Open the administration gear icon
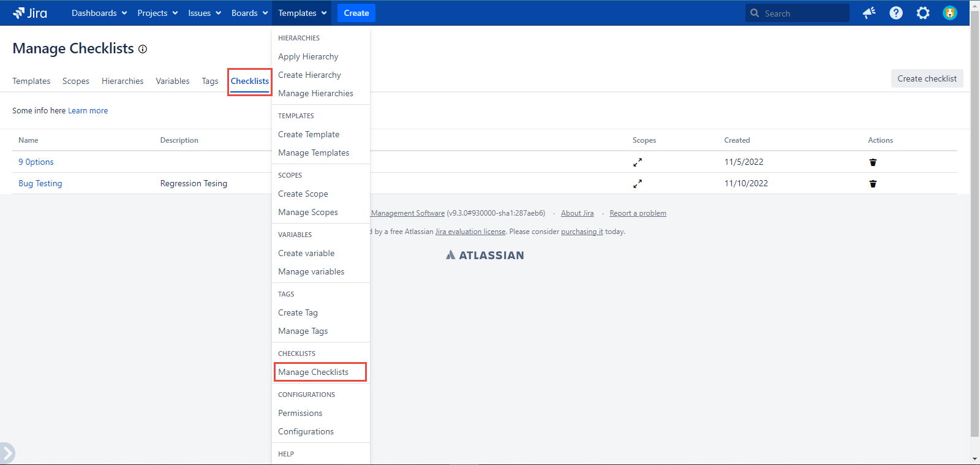The height and width of the screenshot is (465, 980). pos(922,13)
